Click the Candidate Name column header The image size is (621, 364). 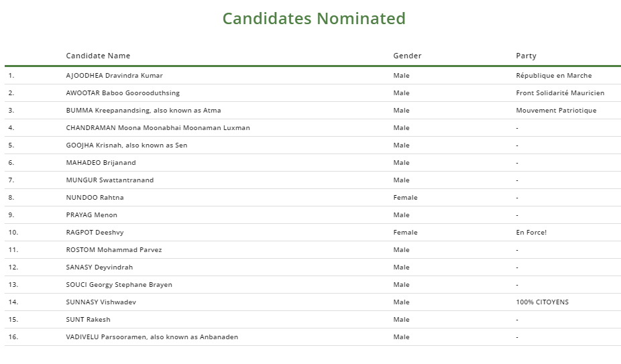point(98,56)
